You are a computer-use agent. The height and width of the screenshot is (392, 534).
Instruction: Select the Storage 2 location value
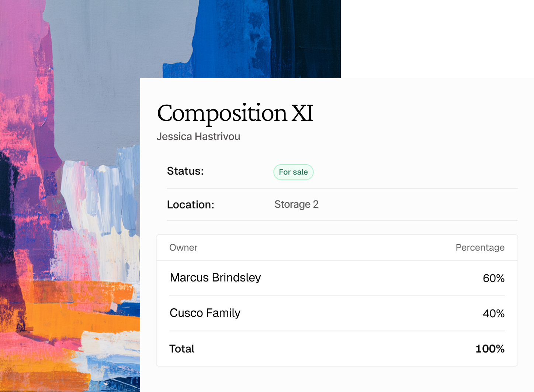296,204
